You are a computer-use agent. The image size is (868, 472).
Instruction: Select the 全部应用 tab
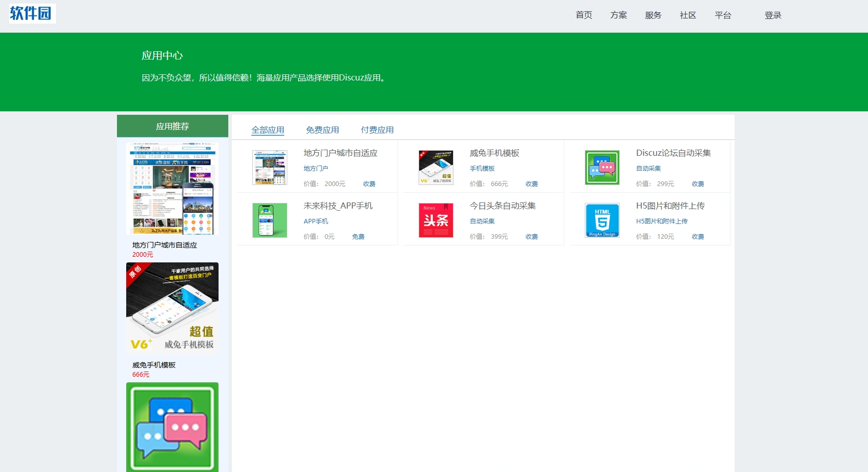click(267, 130)
